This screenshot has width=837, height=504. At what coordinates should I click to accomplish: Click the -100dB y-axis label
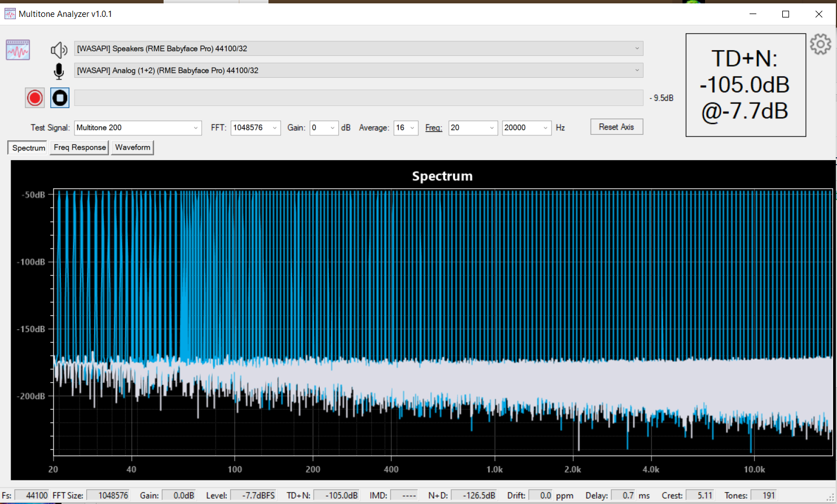tap(31, 262)
